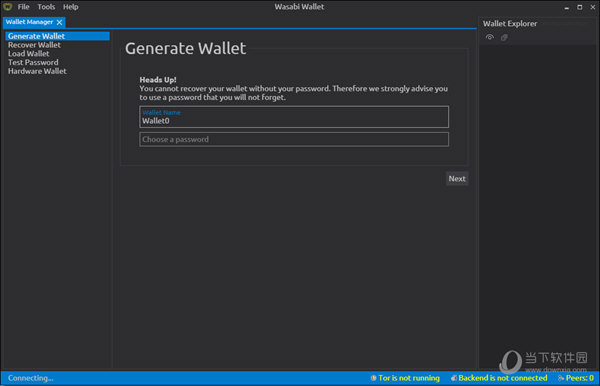The height and width of the screenshot is (386, 600).
Task: Open the File menu
Action: click(23, 7)
